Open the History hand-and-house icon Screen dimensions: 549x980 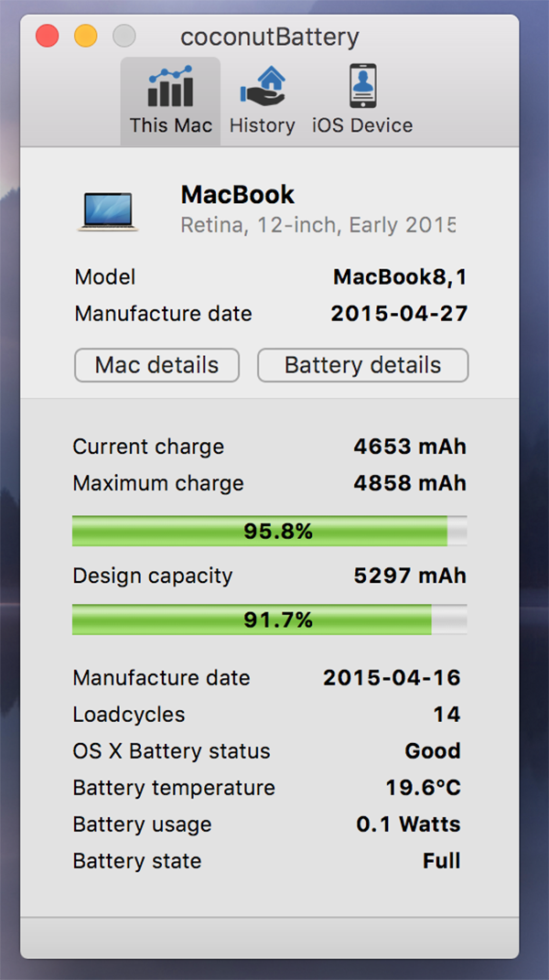coord(262,86)
